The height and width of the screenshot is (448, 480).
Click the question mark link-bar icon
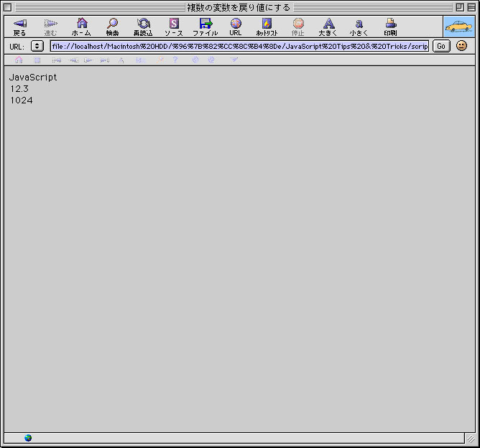175,60
